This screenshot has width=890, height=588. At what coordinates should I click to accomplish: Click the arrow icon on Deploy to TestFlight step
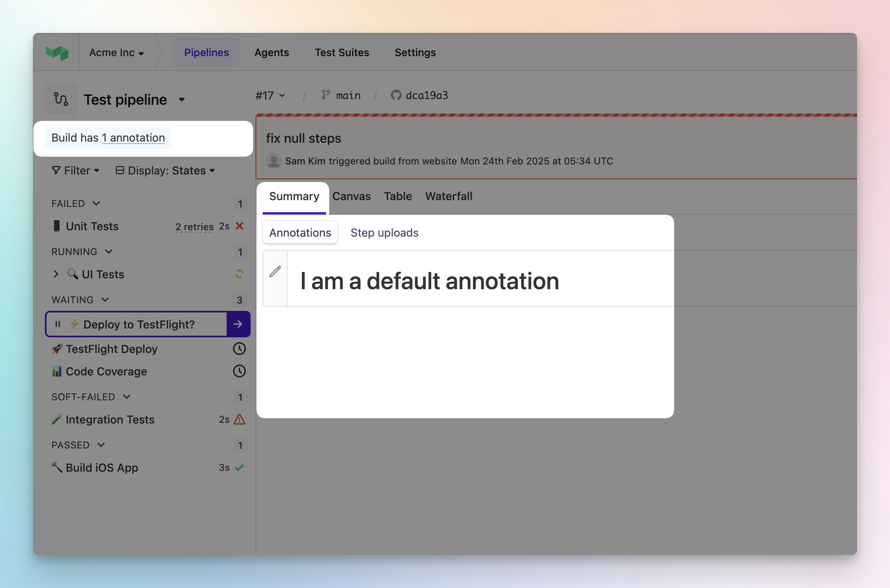(238, 324)
